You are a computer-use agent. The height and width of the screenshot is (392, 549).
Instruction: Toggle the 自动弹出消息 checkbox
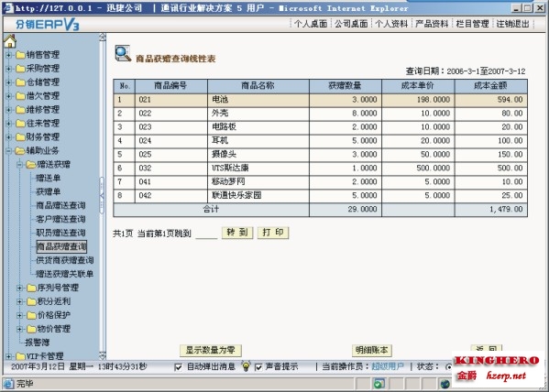[x=178, y=367]
